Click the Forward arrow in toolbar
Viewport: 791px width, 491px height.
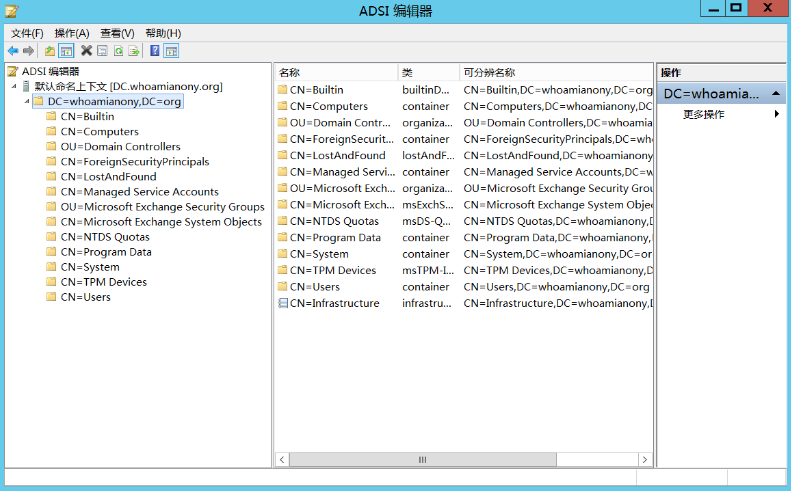[29, 50]
